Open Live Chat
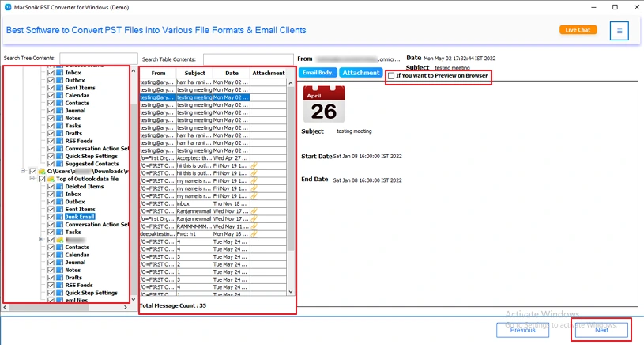The width and height of the screenshot is (644, 345). pos(578,30)
